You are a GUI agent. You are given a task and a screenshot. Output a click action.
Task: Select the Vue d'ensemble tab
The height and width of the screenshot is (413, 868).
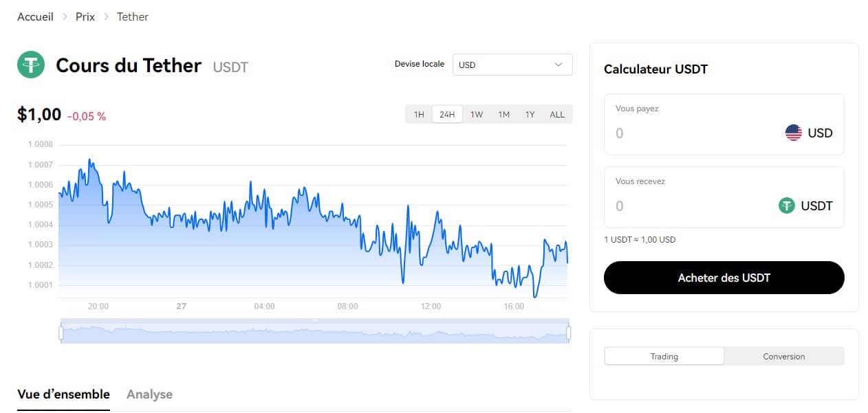(63, 394)
